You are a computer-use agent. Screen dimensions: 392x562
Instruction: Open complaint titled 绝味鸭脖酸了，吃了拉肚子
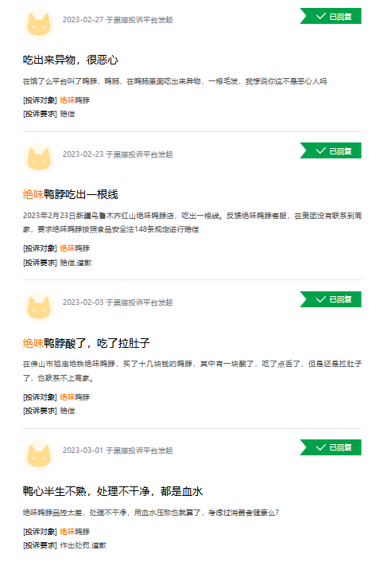tap(87, 343)
